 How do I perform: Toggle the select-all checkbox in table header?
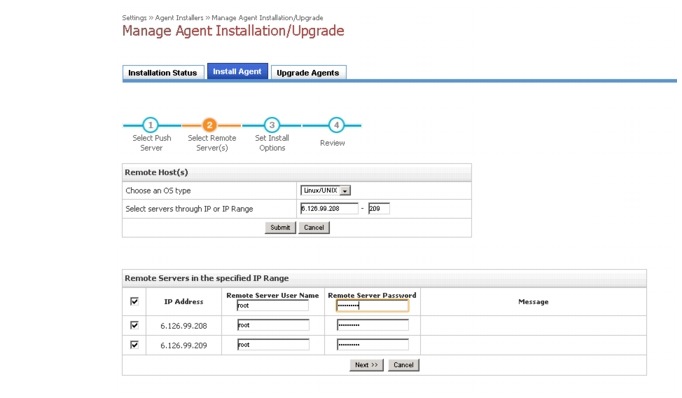[x=134, y=301]
